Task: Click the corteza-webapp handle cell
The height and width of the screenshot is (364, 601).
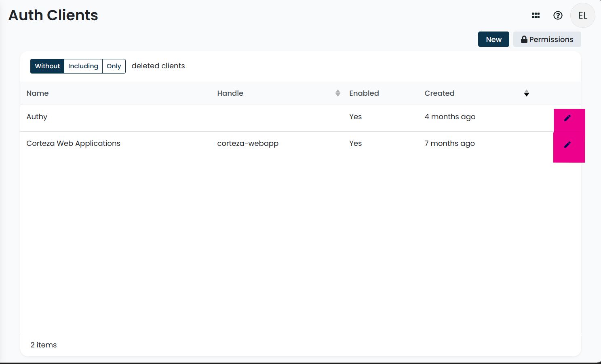Action: (248, 143)
